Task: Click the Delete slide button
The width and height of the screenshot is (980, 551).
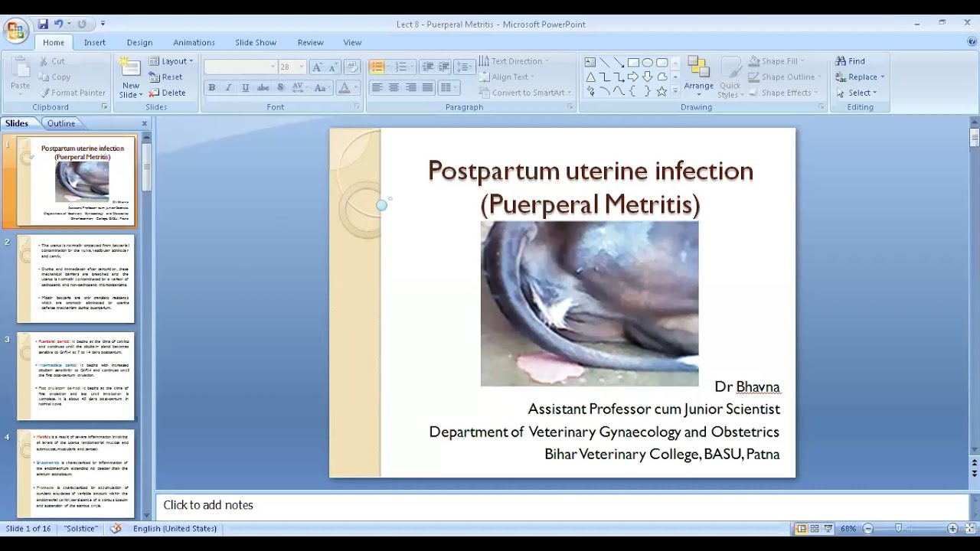Action: [x=168, y=93]
